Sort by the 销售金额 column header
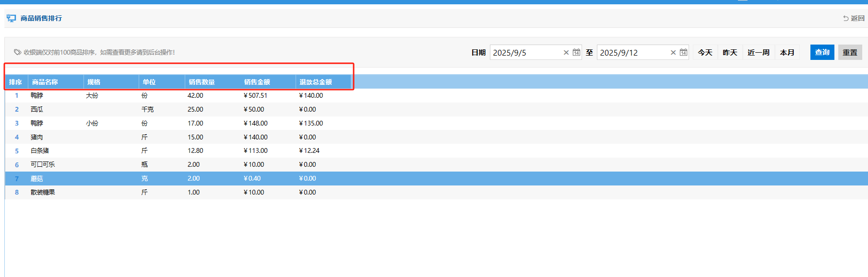 point(257,82)
